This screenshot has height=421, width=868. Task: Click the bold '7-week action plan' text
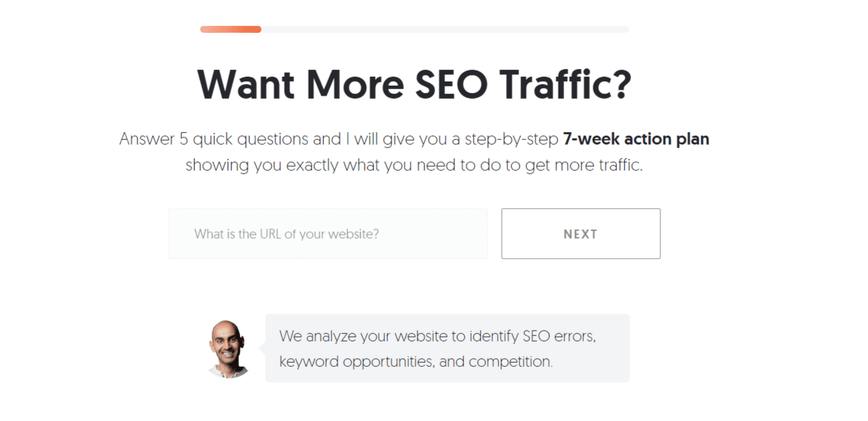tap(635, 139)
